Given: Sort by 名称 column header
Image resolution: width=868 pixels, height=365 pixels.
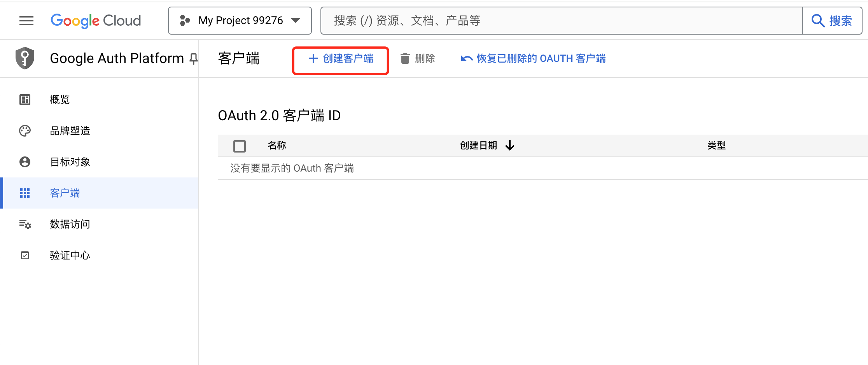Looking at the screenshot, I should 277,146.
